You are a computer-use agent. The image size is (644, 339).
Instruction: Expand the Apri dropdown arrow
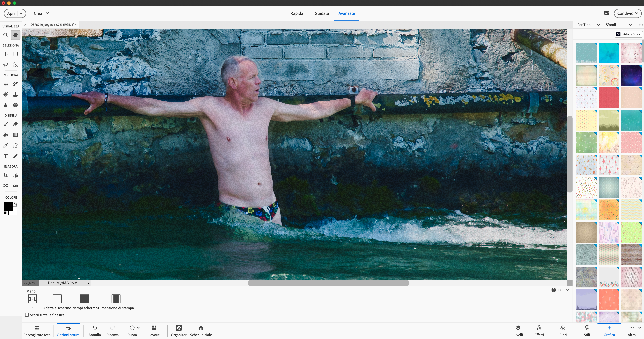21,13
